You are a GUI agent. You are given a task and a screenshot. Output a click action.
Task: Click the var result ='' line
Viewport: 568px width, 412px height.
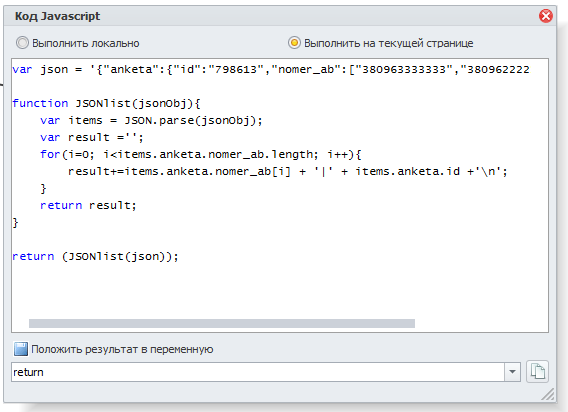92,137
